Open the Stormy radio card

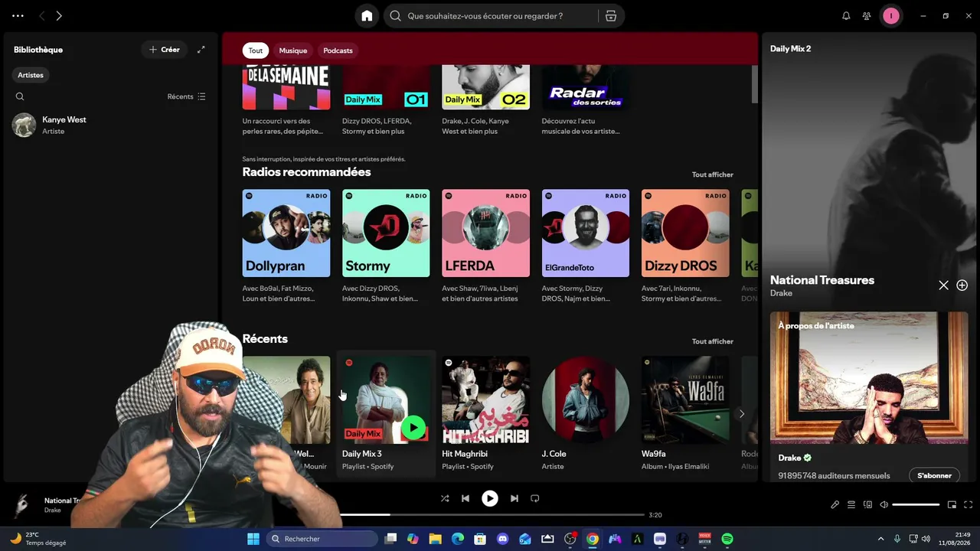click(x=386, y=233)
